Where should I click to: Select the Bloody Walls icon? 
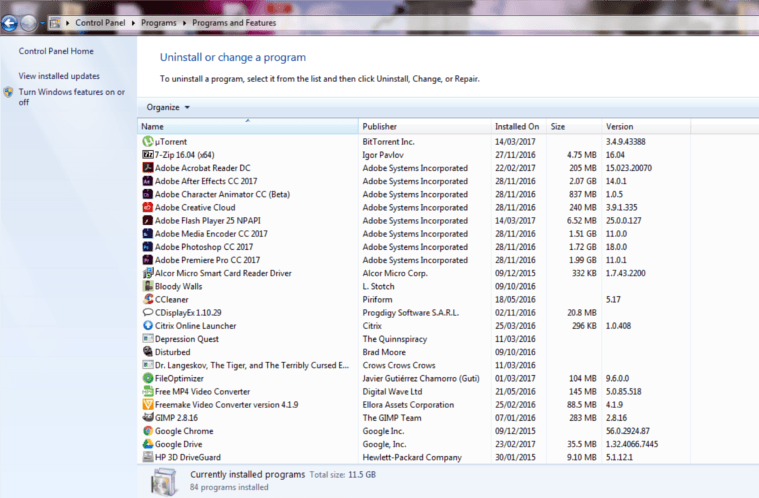[148, 286]
